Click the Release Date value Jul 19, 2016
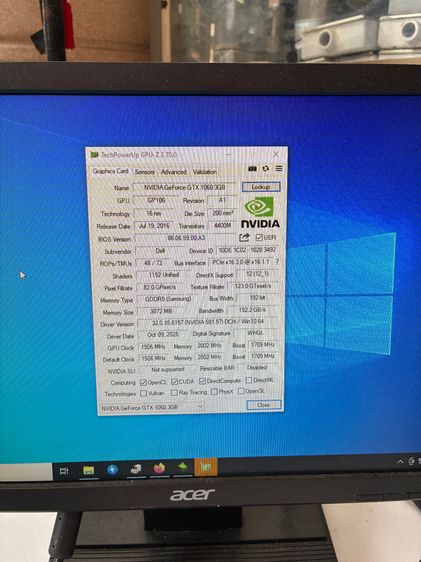The image size is (421, 562). [x=154, y=226]
